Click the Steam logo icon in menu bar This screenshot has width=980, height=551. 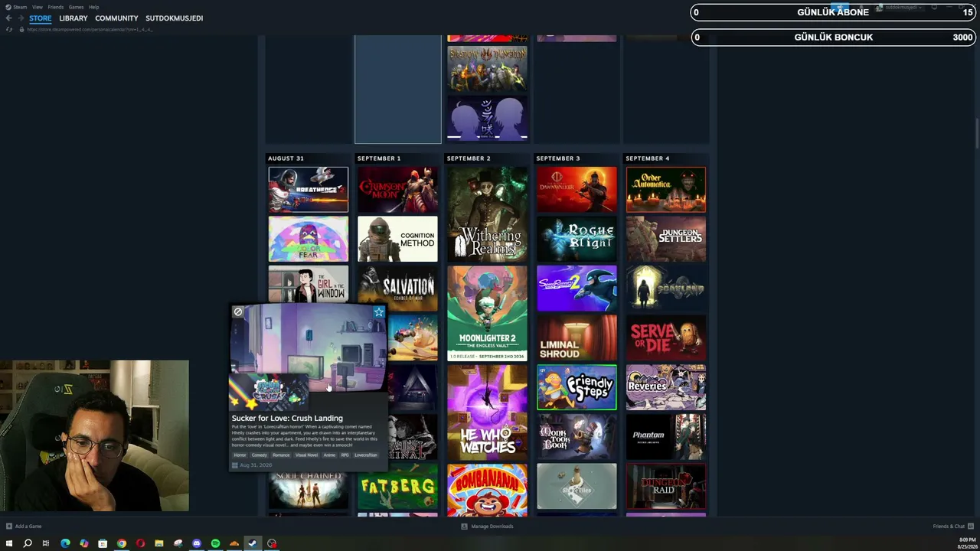7,7
